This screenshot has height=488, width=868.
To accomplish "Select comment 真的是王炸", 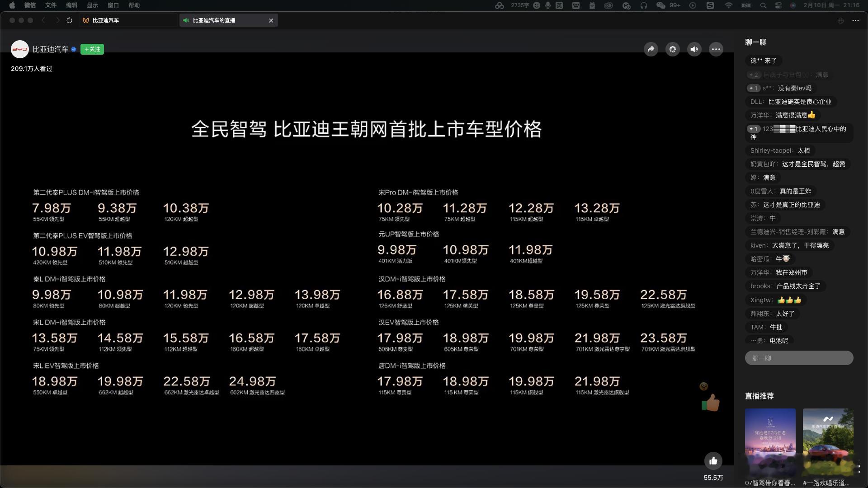I will click(781, 191).
